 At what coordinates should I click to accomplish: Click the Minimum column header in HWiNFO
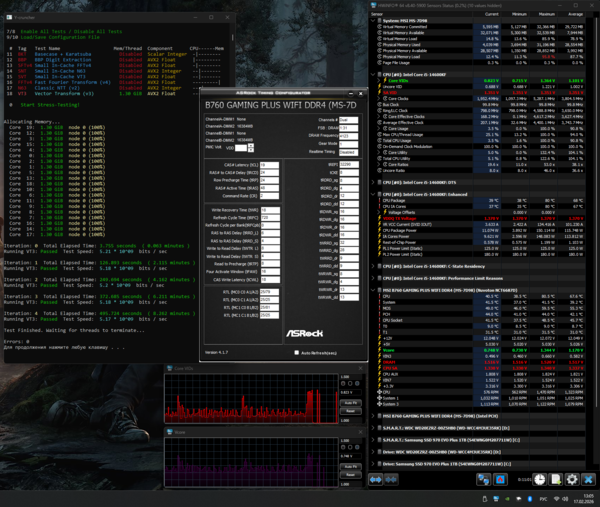515,14
